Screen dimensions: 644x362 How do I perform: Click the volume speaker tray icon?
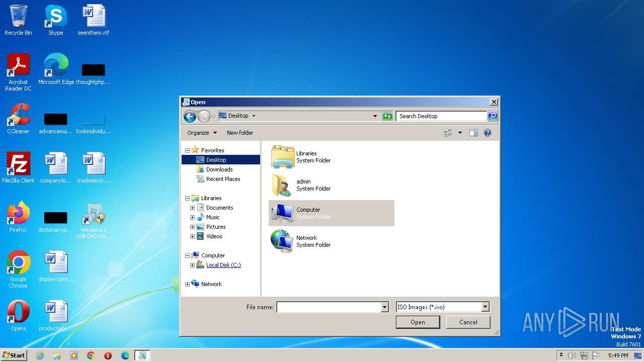point(572,355)
